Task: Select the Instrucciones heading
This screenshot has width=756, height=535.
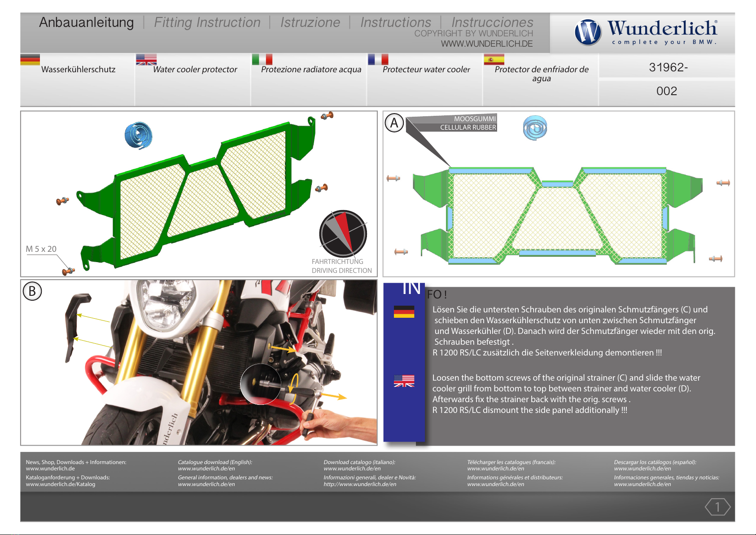Action: [x=492, y=22]
